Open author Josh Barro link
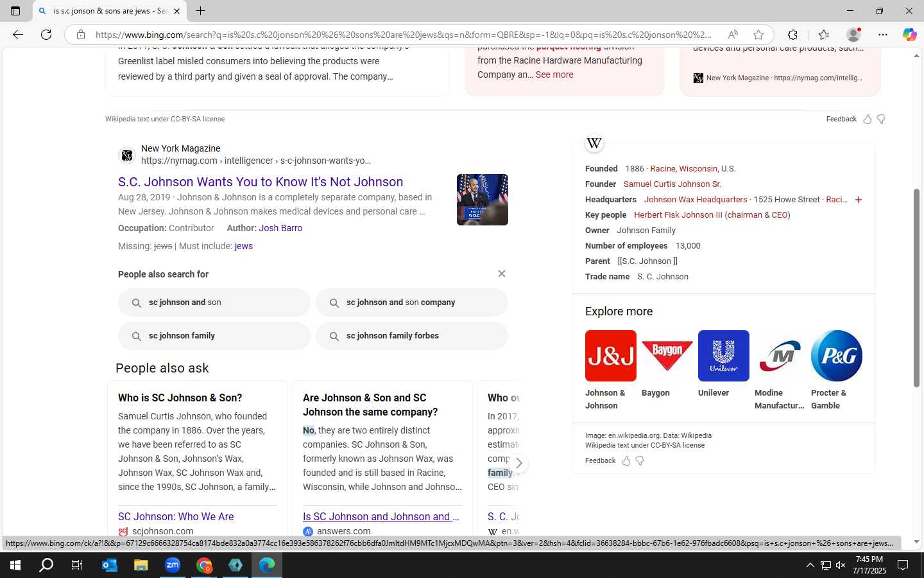This screenshot has height=578, width=924. pyautogui.click(x=280, y=228)
